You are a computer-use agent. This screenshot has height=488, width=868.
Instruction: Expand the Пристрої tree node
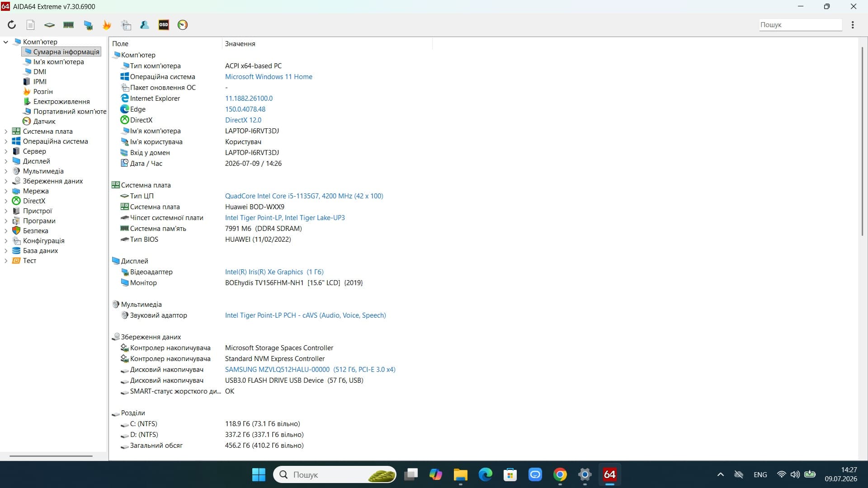(x=6, y=211)
